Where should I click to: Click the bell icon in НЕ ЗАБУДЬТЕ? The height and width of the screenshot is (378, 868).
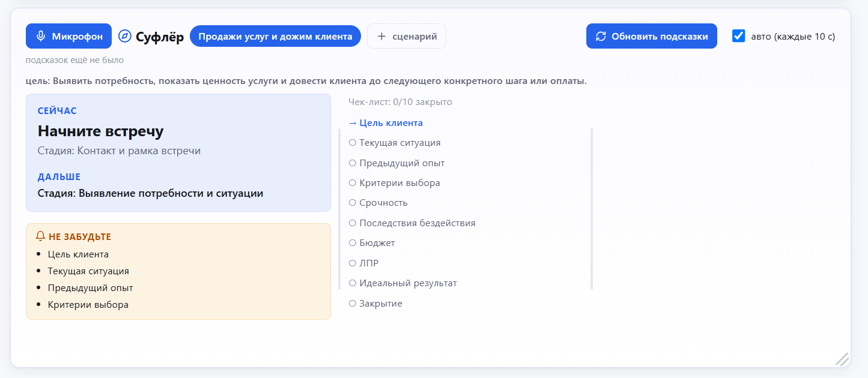41,236
